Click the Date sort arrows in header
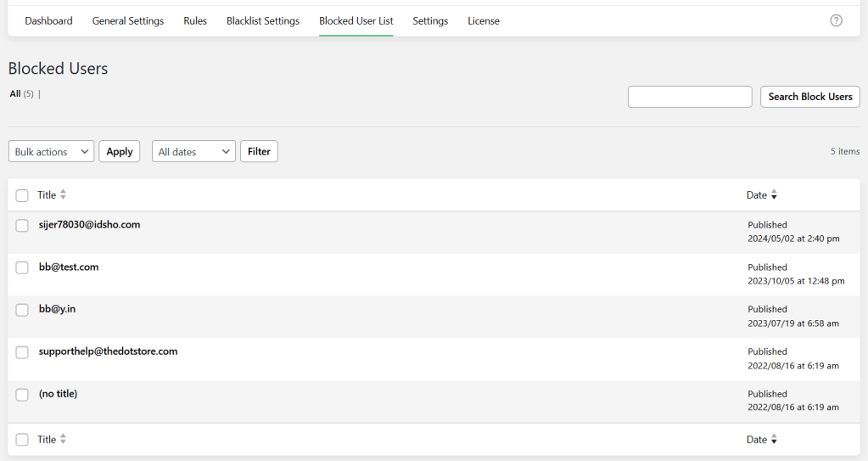The width and height of the screenshot is (868, 461). coord(774,195)
